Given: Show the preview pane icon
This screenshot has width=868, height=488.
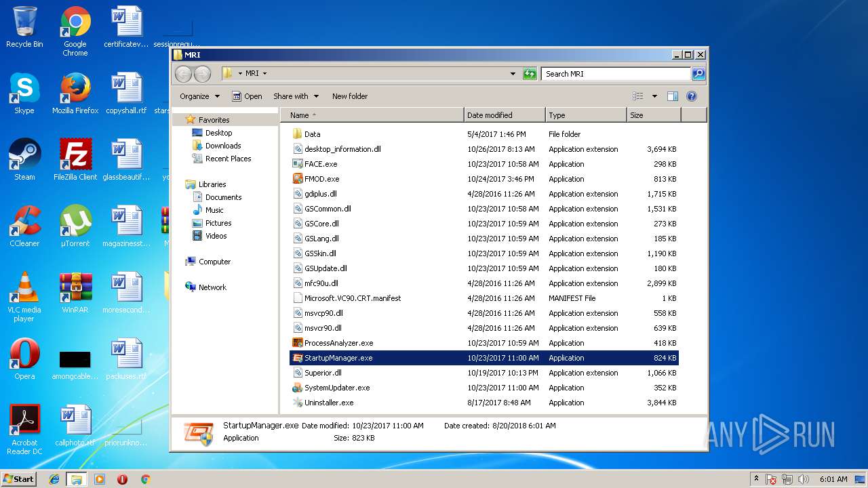Looking at the screenshot, I should [x=673, y=96].
